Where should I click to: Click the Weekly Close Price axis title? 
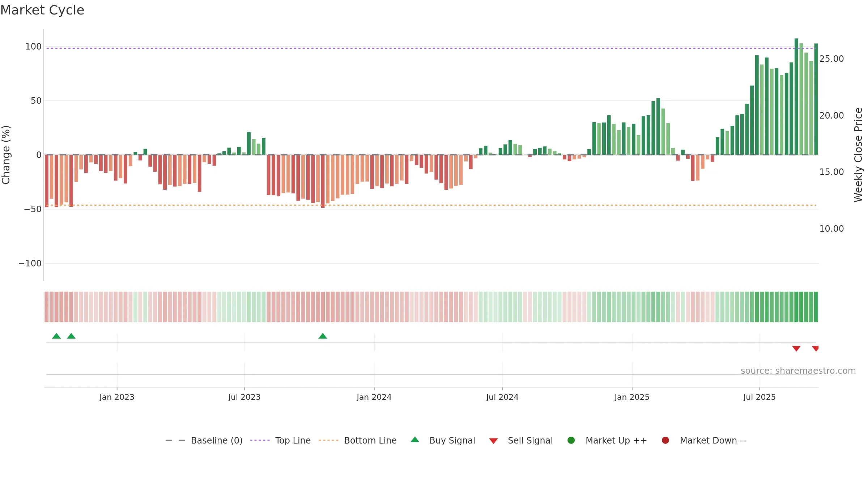pos(858,155)
